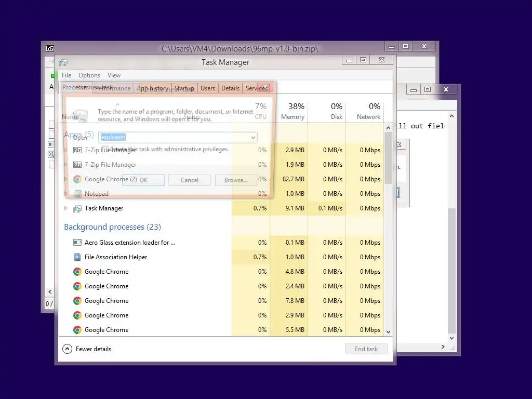Image resolution: width=532 pixels, height=399 pixels.
Task: Close the Create new task dialog with X
Action: (x=265, y=87)
